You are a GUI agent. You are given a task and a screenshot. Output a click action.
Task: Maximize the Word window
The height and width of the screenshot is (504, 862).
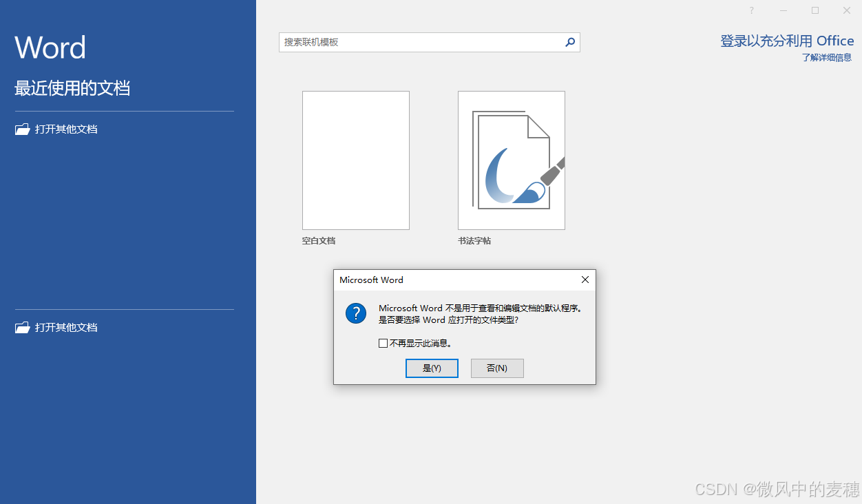coord(815,10)
